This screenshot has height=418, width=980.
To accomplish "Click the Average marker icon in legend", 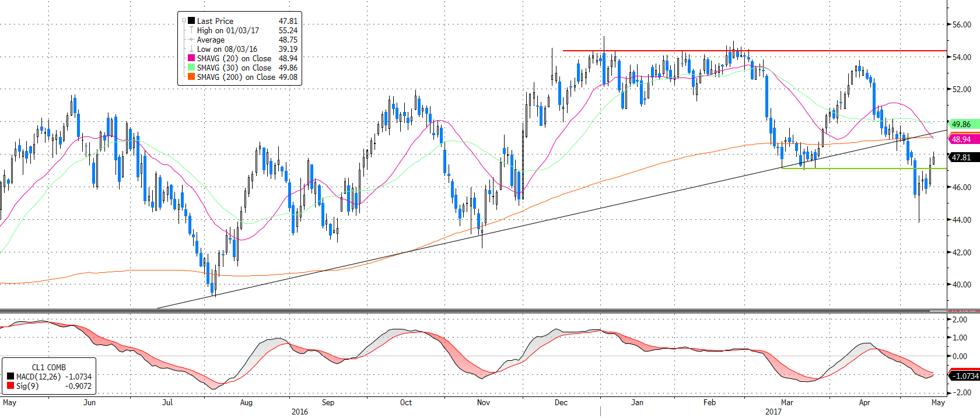I will click(x=191, y=40).
